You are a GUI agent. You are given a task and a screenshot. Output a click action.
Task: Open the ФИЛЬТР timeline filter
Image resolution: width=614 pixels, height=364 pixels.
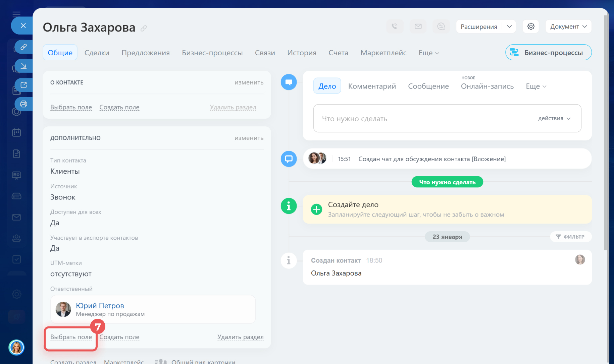(x=570, y=237)
